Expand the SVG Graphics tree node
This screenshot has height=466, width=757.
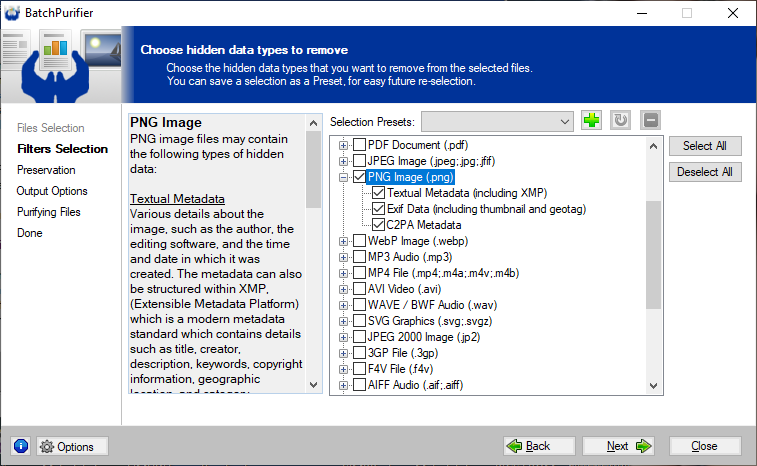pos(343,321)
